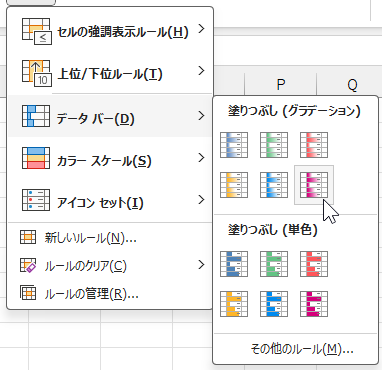Apply the green solid fill data bar
Image resolution: width=382 pixels, height=370 pixels.
(274, 264)
